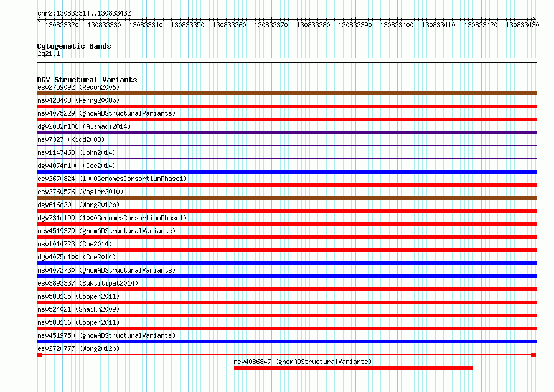Click ruler position 130833360
The height and width of the screenshot is (392, 554).
tap(229, 25)
